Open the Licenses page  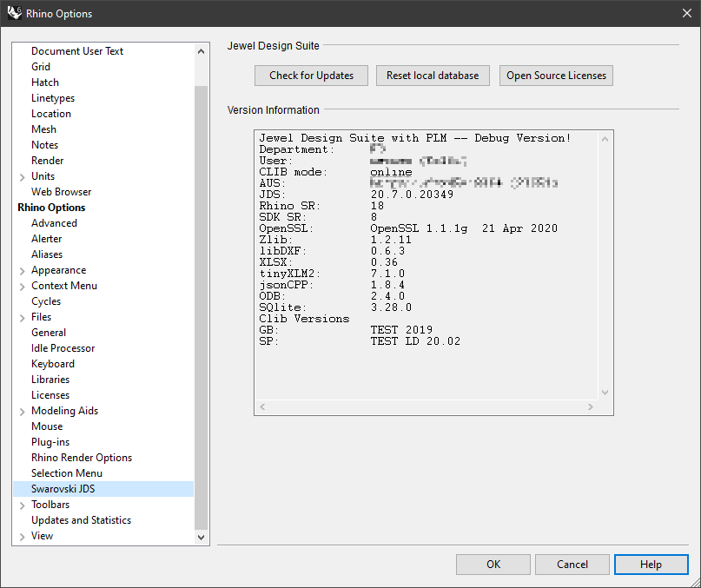pos(50,395)
